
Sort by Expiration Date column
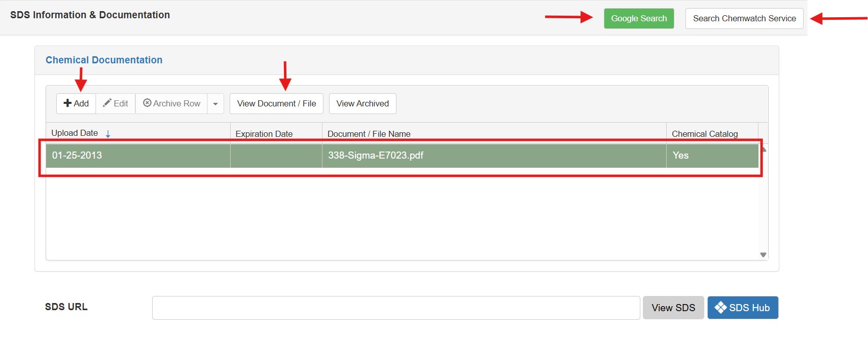click(x=264, y=134)
